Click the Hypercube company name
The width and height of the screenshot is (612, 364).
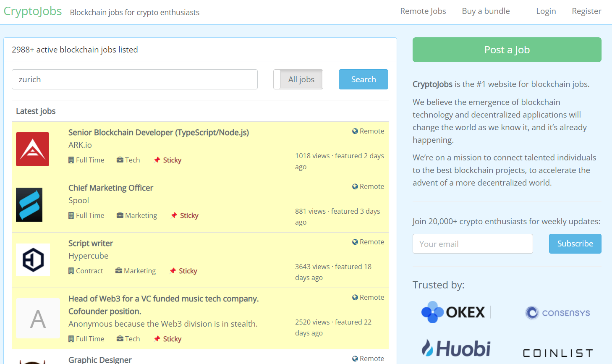[89, 256]
